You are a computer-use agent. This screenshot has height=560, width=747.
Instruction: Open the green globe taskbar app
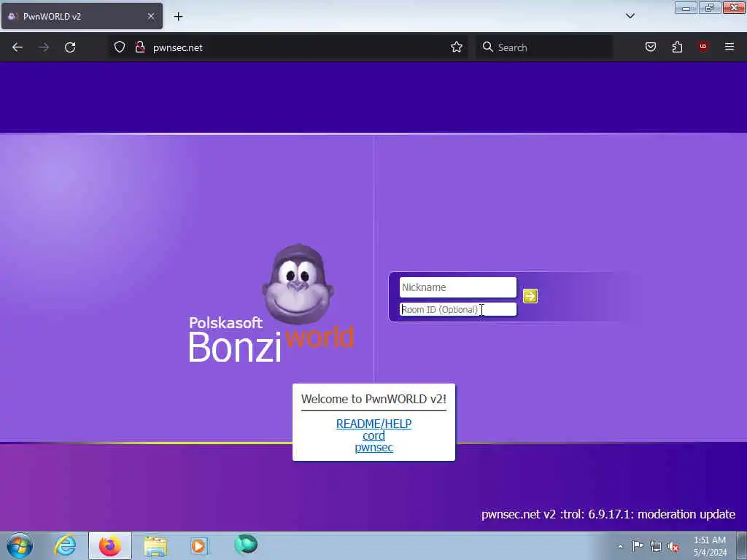click(246, 544)
